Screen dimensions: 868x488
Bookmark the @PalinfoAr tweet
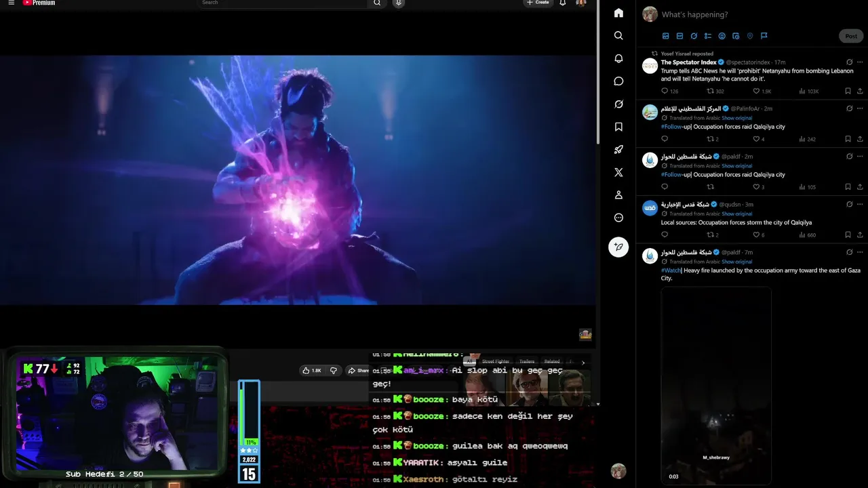848,139
